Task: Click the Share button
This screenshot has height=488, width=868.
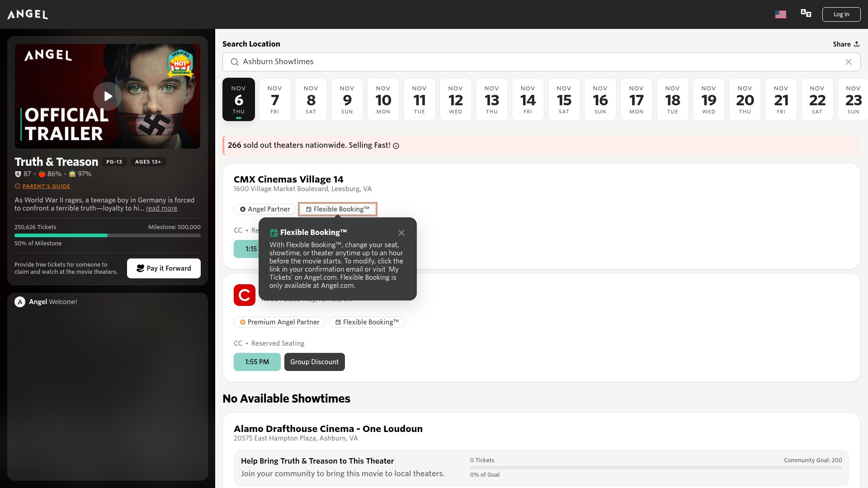Action: pos(846,44)
